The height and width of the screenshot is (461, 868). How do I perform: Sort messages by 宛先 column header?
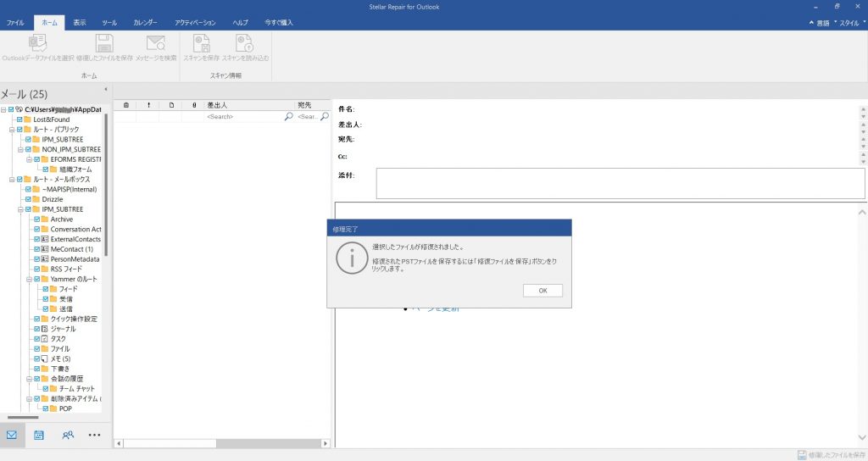point(313,105)
